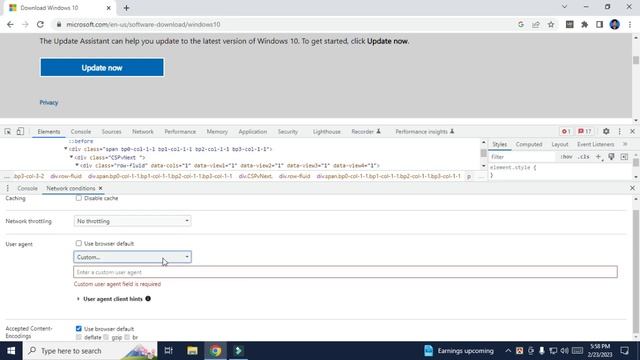
Task: Show hidden system tray icons chevron
Action: pos(508,351)
